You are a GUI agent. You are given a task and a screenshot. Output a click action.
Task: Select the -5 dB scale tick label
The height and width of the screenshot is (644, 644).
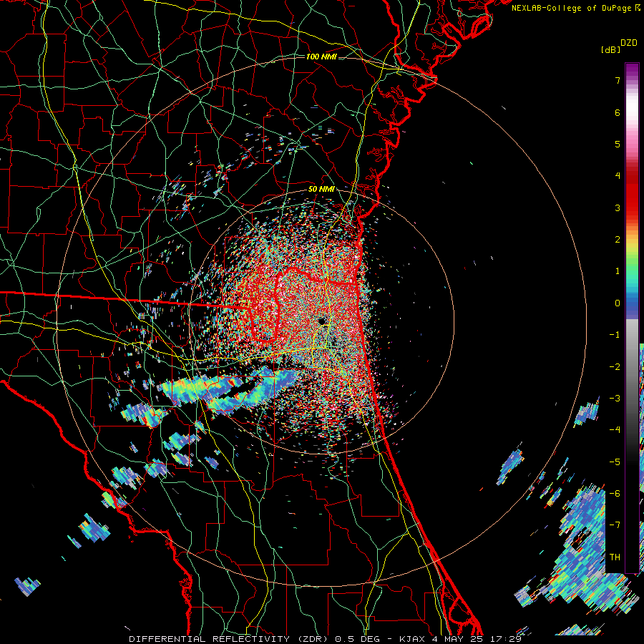click(615, 462)
